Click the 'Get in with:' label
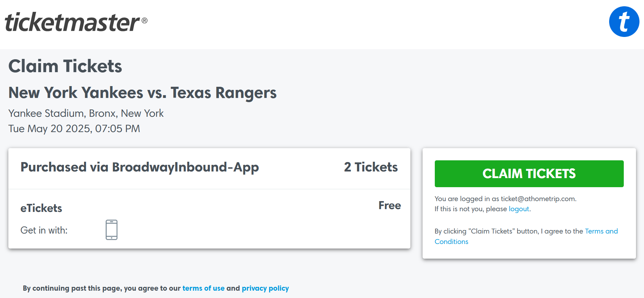The width and height of the screenshot is (644, 298). (x=44, y=230)
